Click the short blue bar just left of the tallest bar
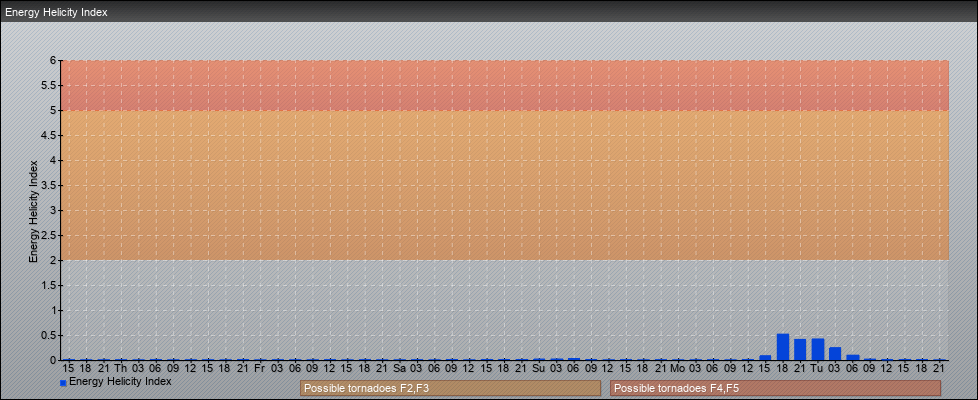The height and width of the screenshot is (400, 978). [x=765, y=357]
